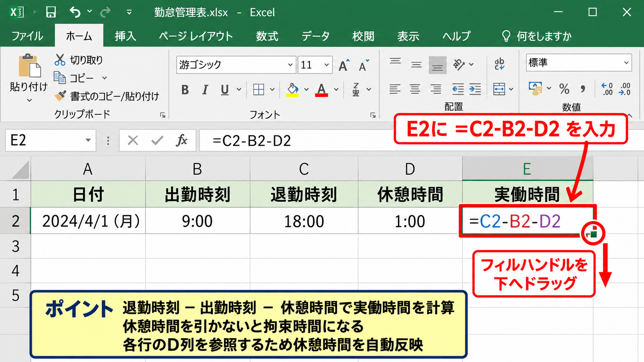Image resolution: width=644 pixels, height=362 pixels.
Task: Click the comma style icon
Action: [583, 89]
